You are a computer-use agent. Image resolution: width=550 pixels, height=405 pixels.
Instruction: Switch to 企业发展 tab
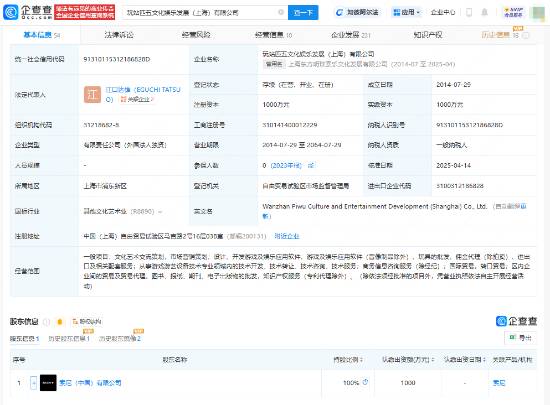click(351, 35)
